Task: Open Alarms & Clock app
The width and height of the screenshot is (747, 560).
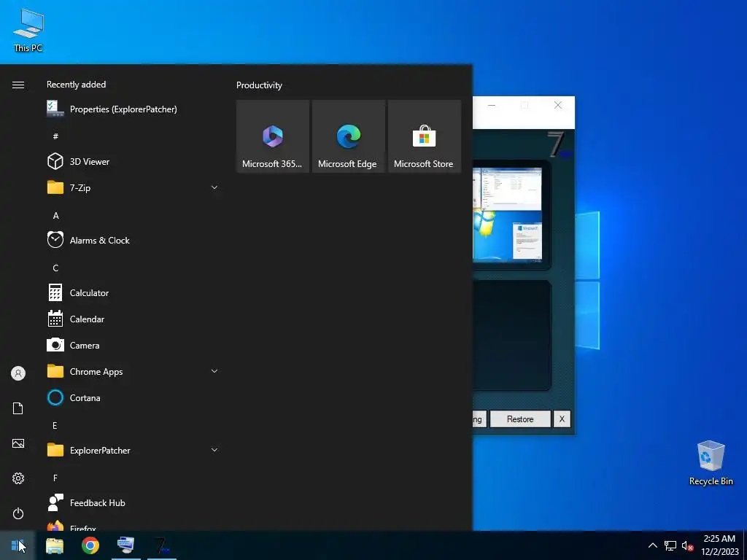Action: click(x=133, y=240)
